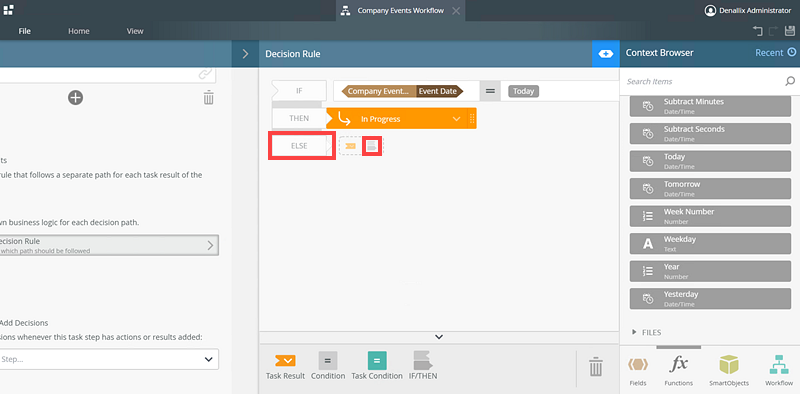Screen dimensions: 800x394
Task: Expand the FILES section
Action: (646, 332)
